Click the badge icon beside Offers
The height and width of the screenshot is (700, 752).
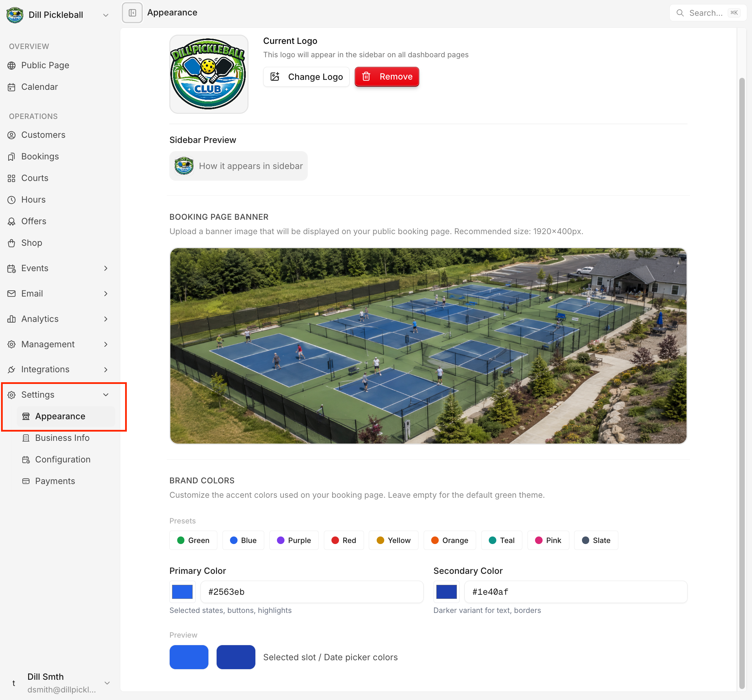point(12,221)
